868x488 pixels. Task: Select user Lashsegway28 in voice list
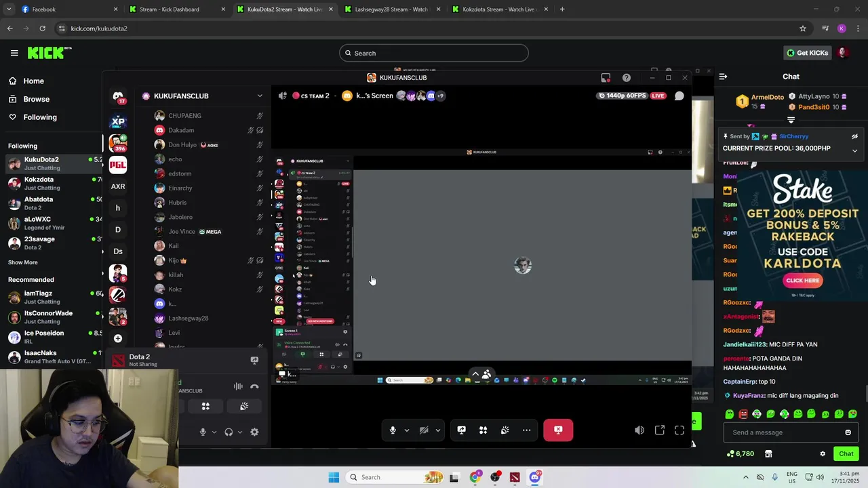[189, 319]
